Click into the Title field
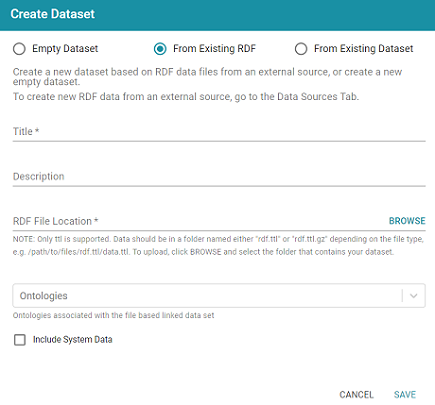435x405 pixels. click(x=219, y=132)
